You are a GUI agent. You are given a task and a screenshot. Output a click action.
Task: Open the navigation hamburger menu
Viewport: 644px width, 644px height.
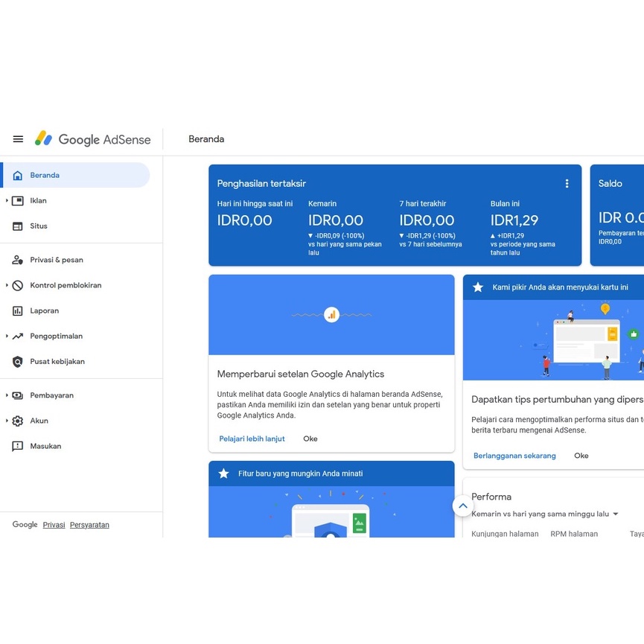point(18,138)
